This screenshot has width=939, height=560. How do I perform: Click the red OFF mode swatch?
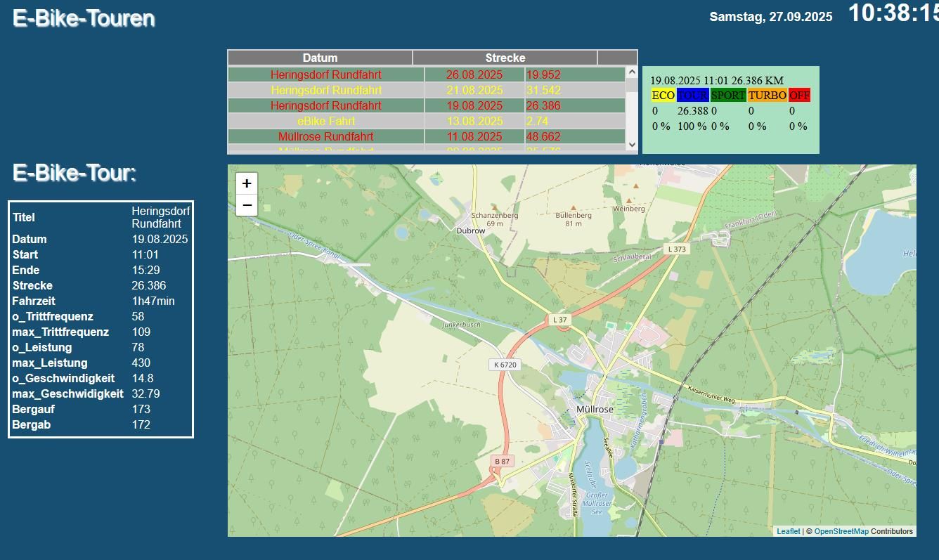pos(799,95)
